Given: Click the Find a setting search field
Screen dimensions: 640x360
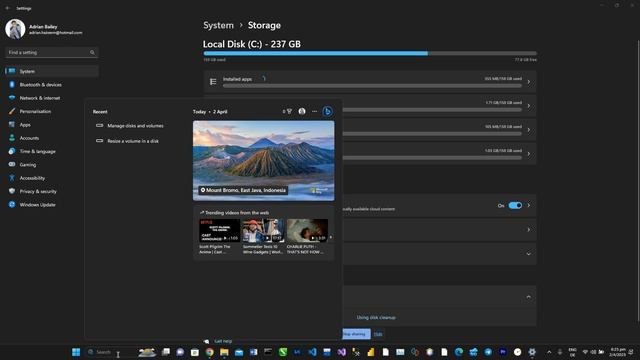Looking at the screenshot, I should tap(51, 53).
